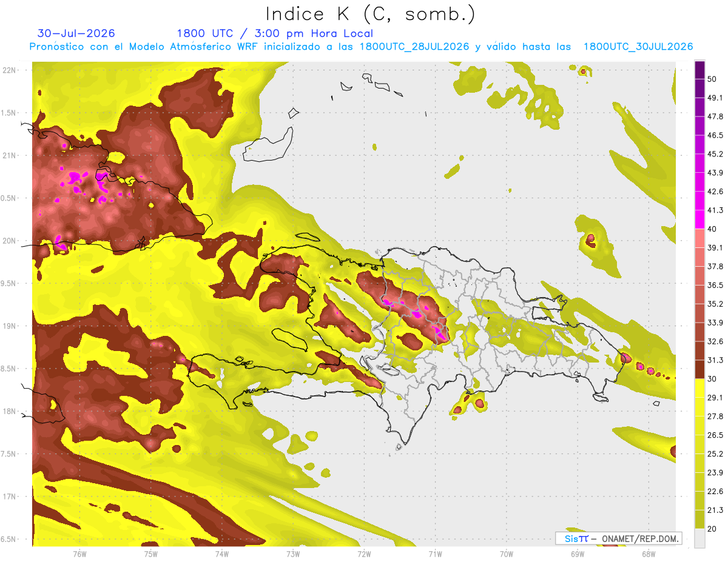Click the colorbar value "46.5"
This screenshot has height=562, width=728.
click(x=715, y=135)
